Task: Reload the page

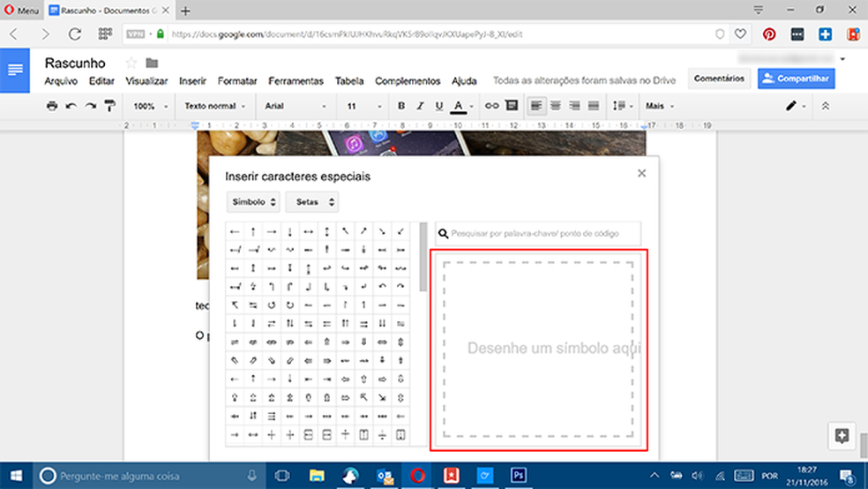Action: pos(75,34)
